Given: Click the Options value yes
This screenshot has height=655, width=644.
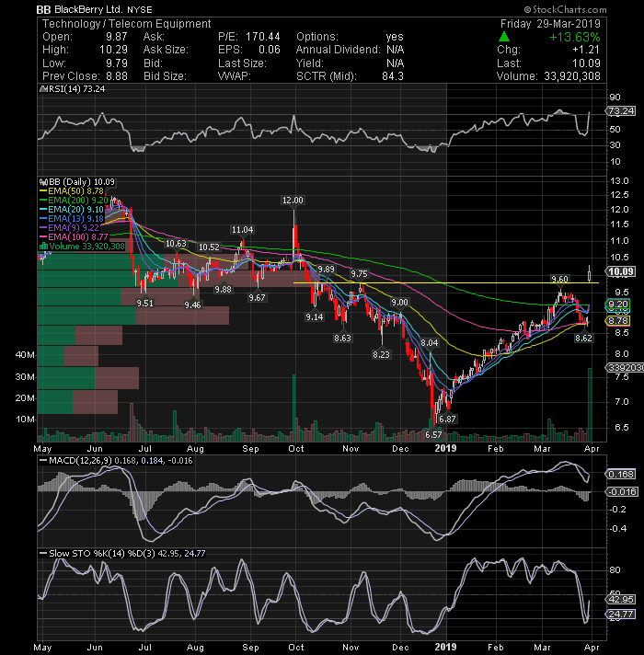Looking at the screenshot, I should pos(395,37).
